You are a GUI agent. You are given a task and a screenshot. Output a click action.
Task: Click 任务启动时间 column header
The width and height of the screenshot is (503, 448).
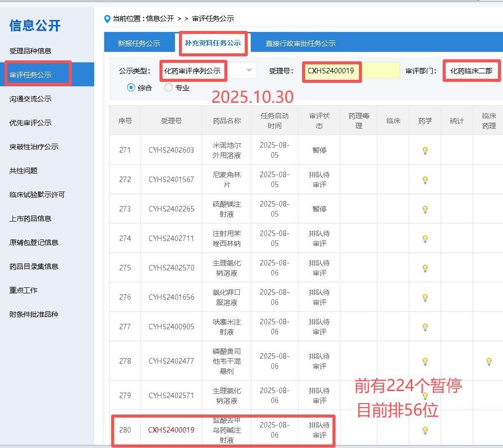pyautogui.click(x=275, y=121)
